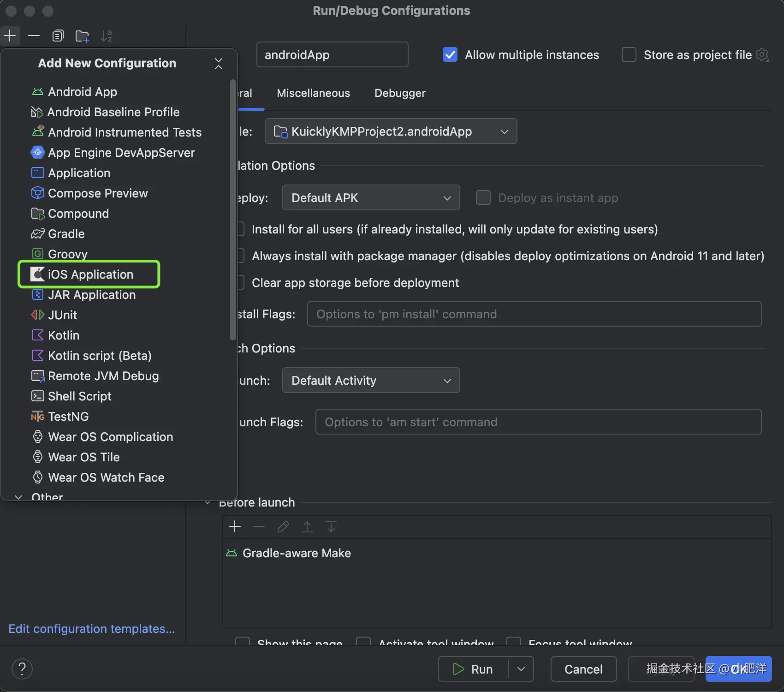
Task: Remove the selected Before launch task
Action: pyautogui.click(x=259, y=527)
